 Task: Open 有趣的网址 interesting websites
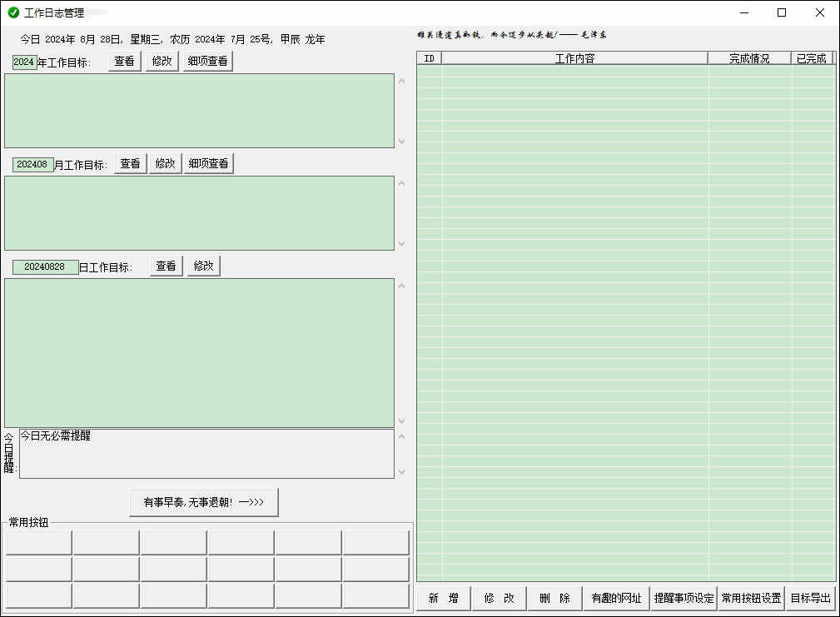(617, 598)
